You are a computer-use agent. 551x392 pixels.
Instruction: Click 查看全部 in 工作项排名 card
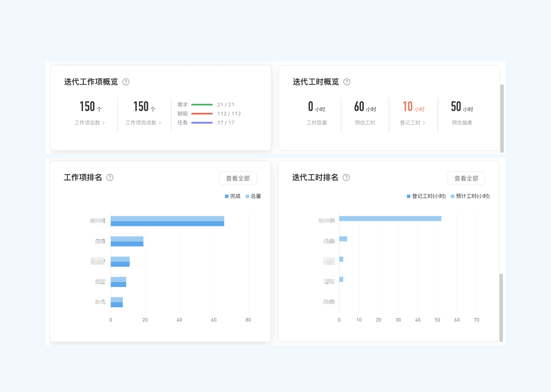tap(238, 178)
